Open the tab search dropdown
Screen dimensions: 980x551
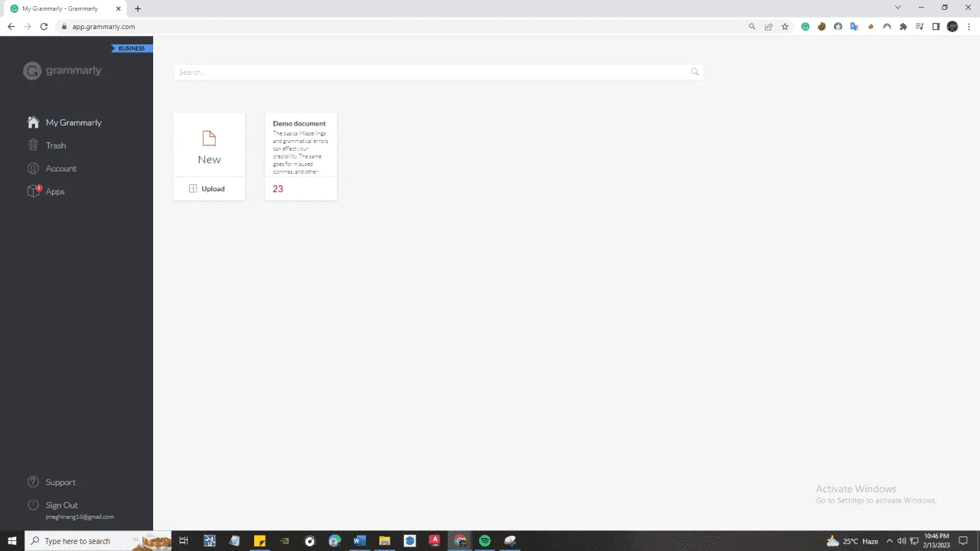(898, 8)
